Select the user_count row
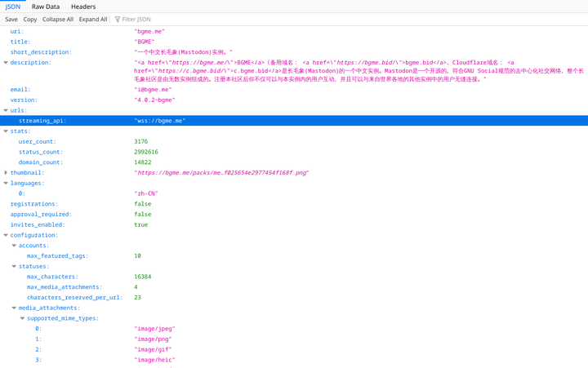 (x=38, y=141)
